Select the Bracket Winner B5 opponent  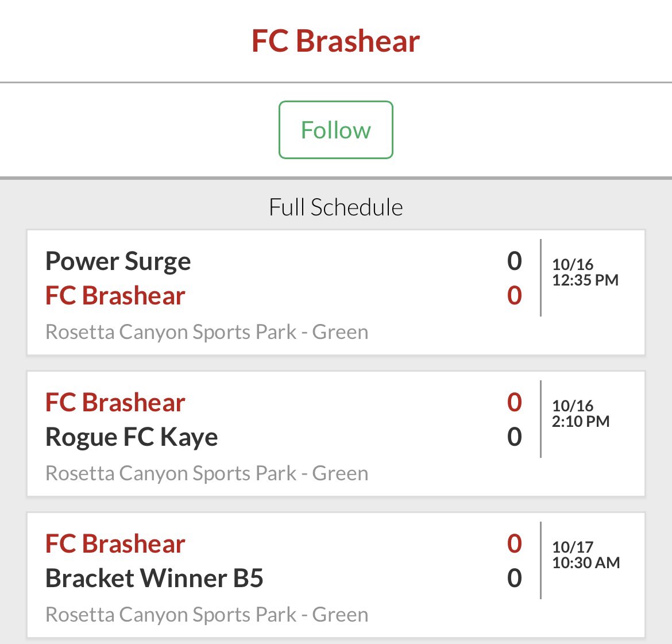click(x=155, y=578)
